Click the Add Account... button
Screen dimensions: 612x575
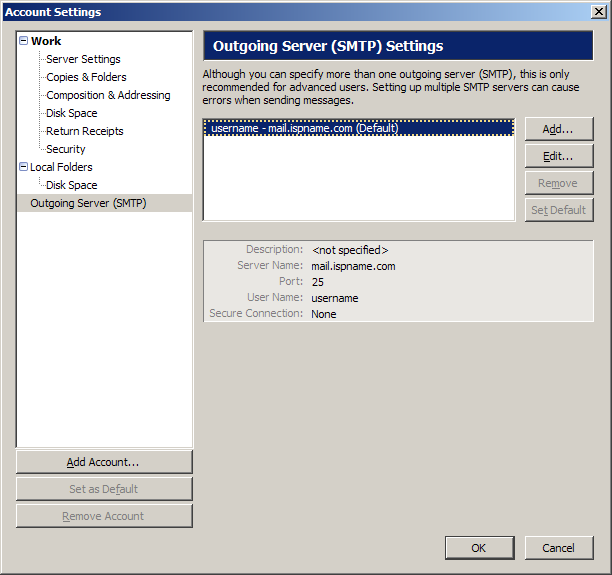coord(104,462)
